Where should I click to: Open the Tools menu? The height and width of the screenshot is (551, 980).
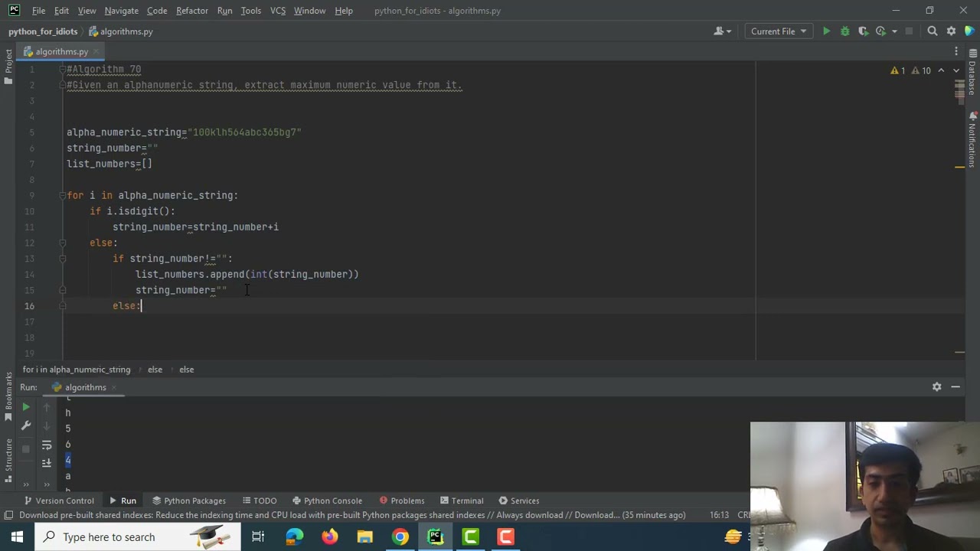click(251, 11)
